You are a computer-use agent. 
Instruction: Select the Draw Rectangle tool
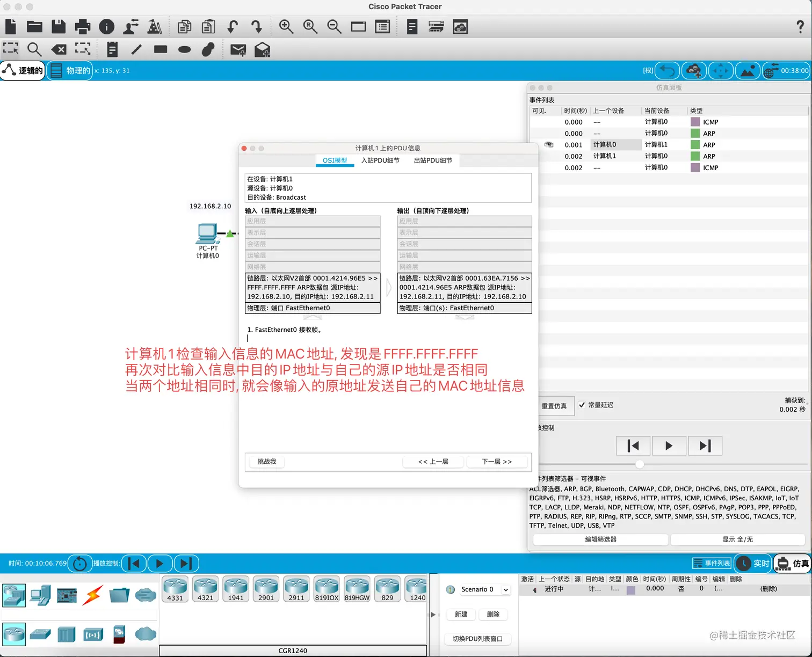point(161,49)
